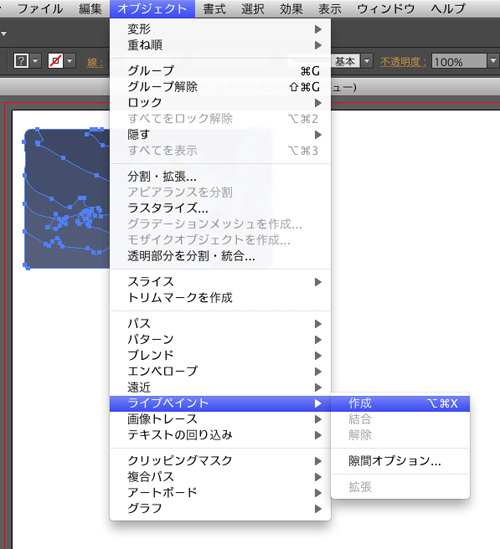Open the fill swatch dropdown arrow
This screenshot has height=549, width=500.
(x=35, y=61)
